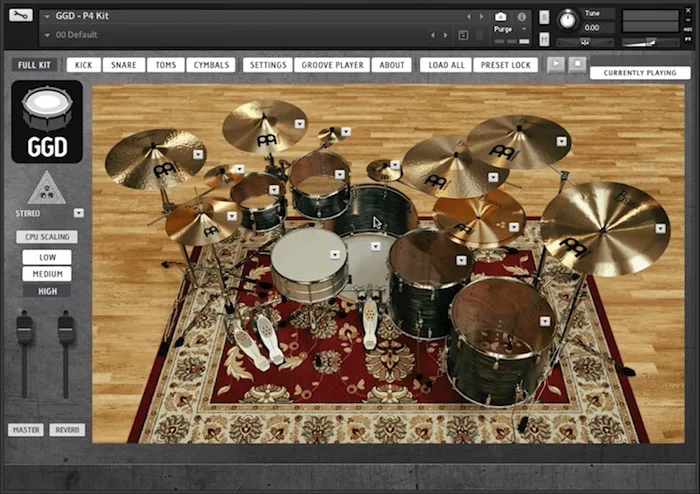Expand the GGD - P4 Kit instrument arrow
This screenshot has width=700, height=494.
tap(47, 17)
